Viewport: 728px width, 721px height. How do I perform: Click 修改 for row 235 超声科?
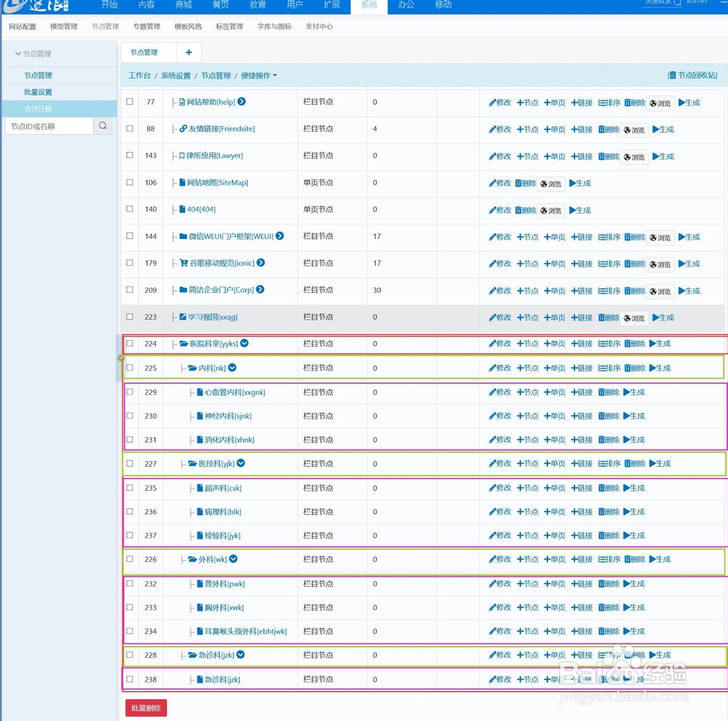(x=499, y=488)
